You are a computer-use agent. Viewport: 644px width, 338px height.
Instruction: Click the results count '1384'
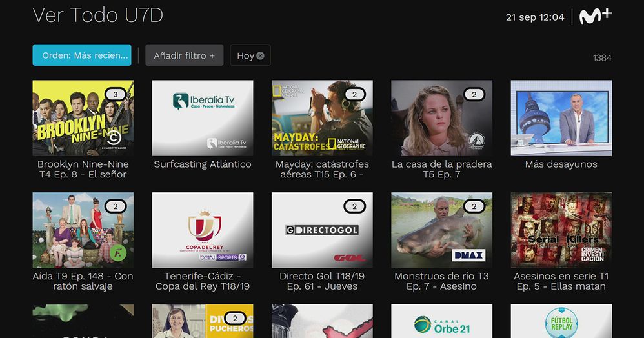602,58
